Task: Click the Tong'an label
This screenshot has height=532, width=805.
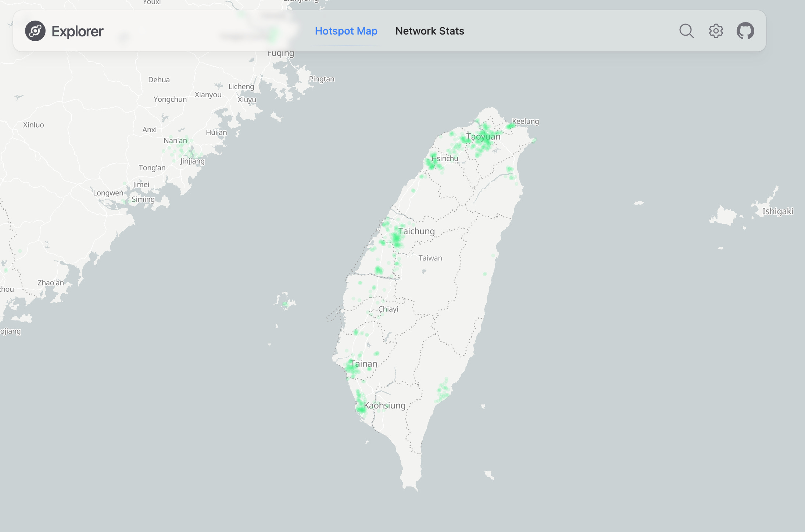Action: [152, 168]
